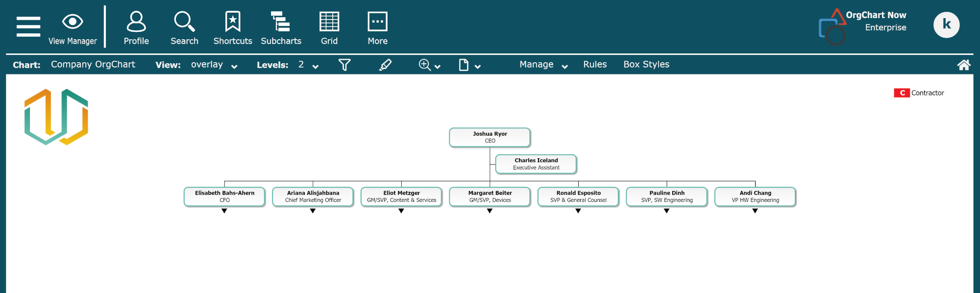Open the page export dropdown

469,65
